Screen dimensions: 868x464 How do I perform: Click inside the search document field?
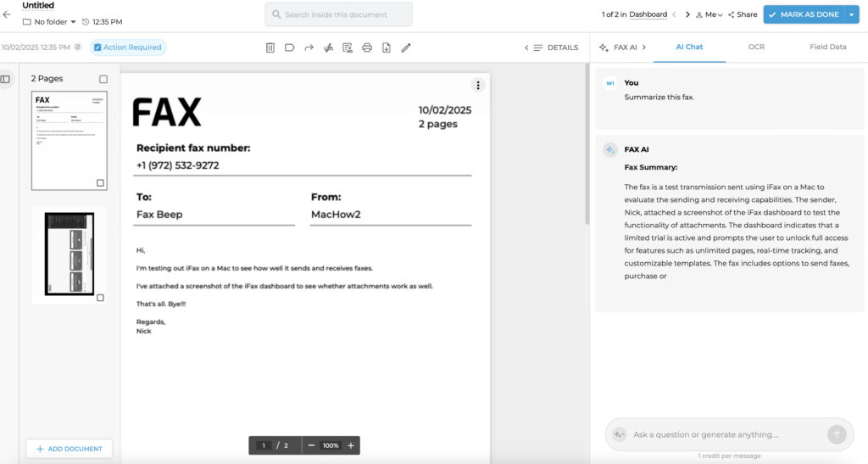(x=338, y=14)
